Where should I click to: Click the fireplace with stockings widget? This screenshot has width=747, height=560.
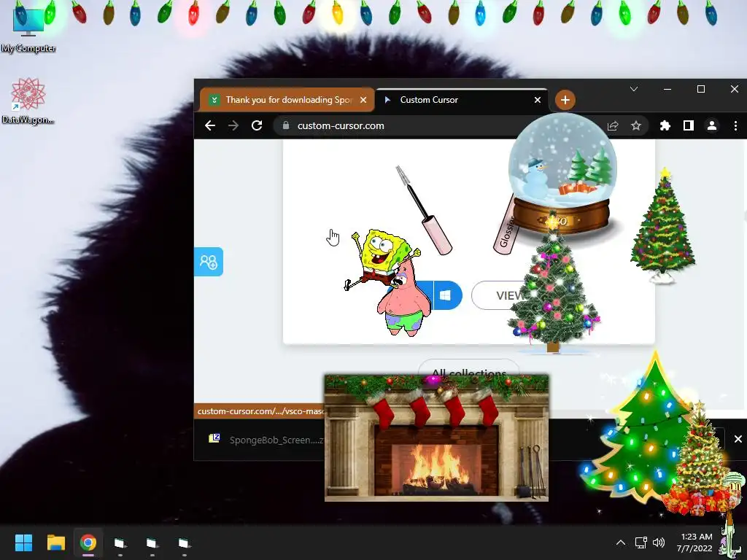[x=436, y=437]
